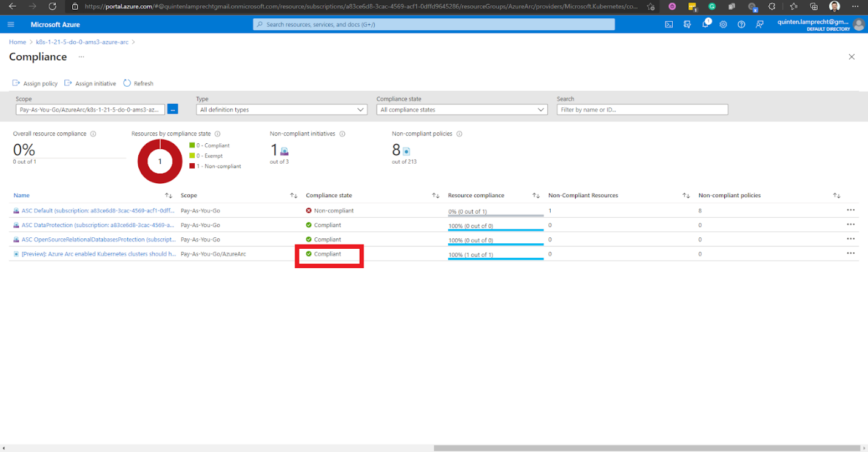This screenshot has height=452, width=868.
Task: Sort by Non-Compliant Resources column arrows
Action: pyautogui.click(x=686, y=195)
